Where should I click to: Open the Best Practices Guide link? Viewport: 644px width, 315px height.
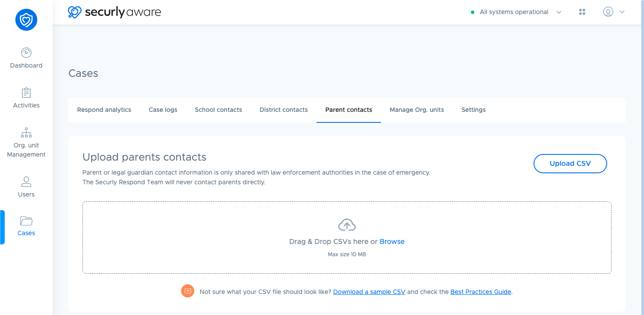tap(481, 292)
